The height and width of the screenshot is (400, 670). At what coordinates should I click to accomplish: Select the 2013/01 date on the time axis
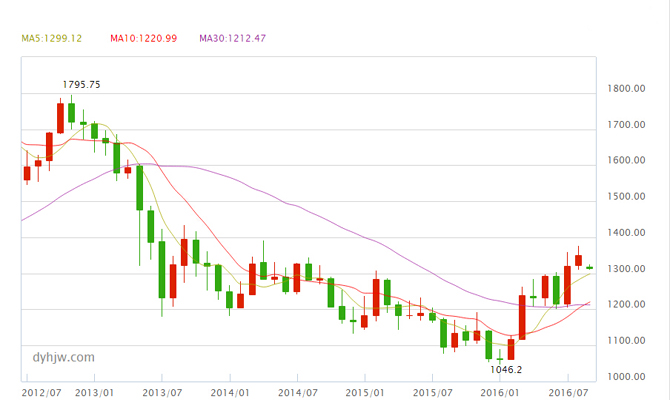pos(95,394)
